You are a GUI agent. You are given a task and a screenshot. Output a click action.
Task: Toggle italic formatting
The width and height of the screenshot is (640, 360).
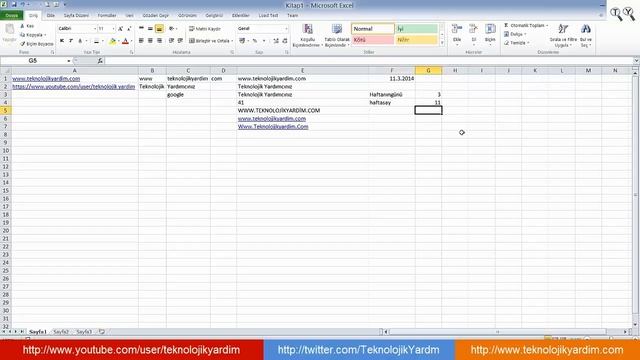71,41
